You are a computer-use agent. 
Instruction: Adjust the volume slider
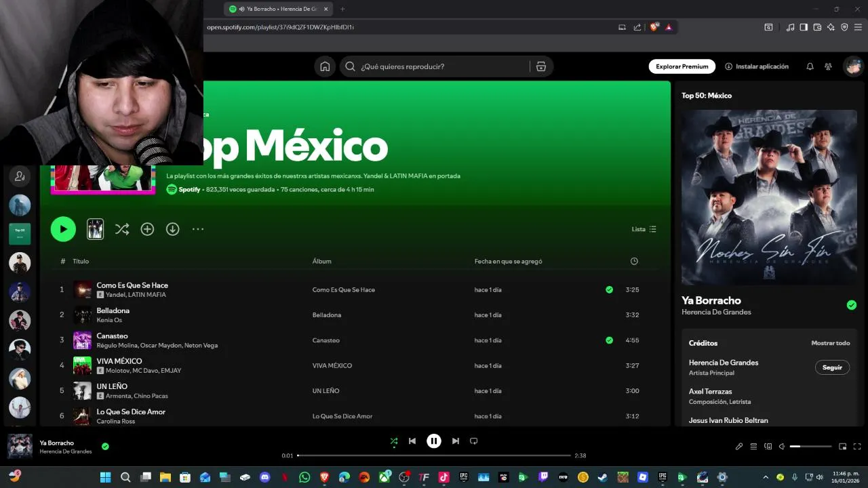click(x=810, y=447)
